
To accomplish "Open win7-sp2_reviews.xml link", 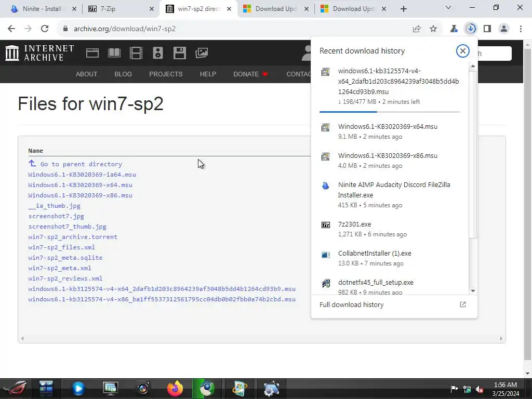I will pos(65,278).
